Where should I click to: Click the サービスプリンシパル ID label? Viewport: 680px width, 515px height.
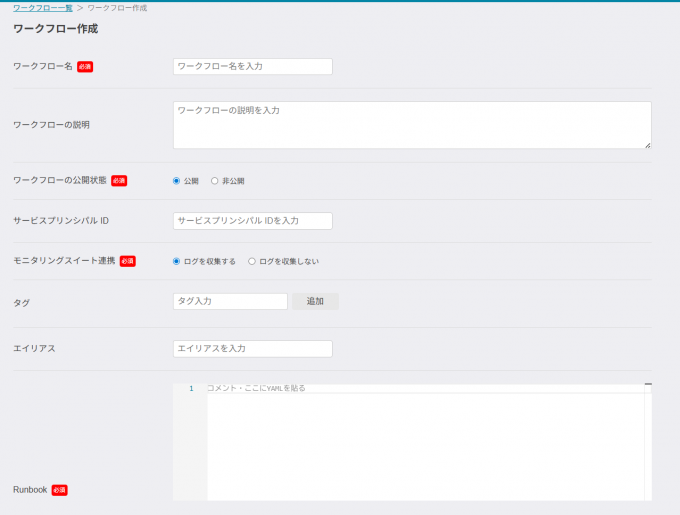pos(61,221)
